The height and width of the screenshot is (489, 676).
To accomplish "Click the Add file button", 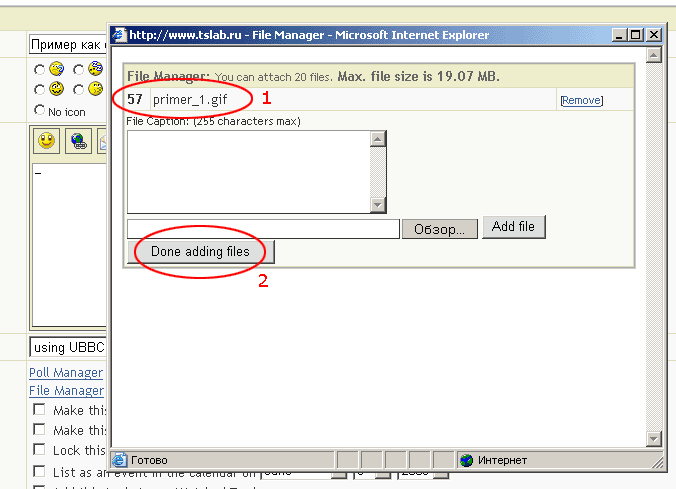I will tap(514, 226).
